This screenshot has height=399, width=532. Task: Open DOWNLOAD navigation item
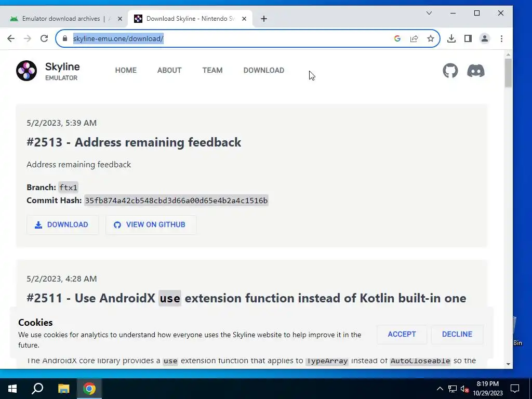coord(263,70)
